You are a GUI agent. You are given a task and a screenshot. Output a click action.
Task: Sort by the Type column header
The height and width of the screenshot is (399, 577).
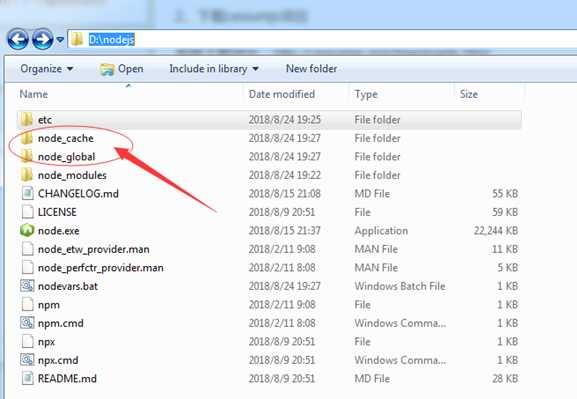pyautogui.click(x=366, y=94)
